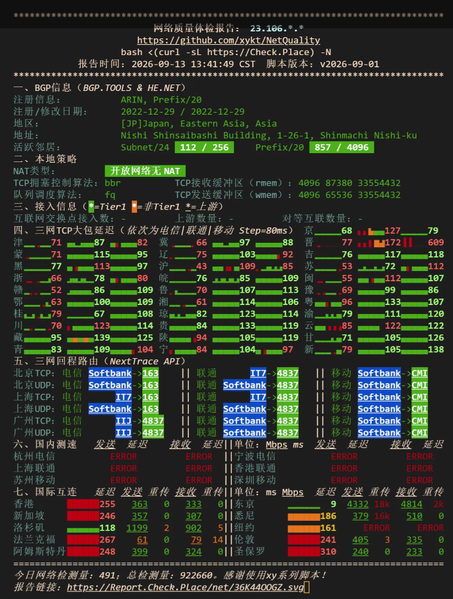Screen dimensions: 453x599
Task: Select region [JP]Japan, Eastern Asia, Asia
Action: pos(199,123)
